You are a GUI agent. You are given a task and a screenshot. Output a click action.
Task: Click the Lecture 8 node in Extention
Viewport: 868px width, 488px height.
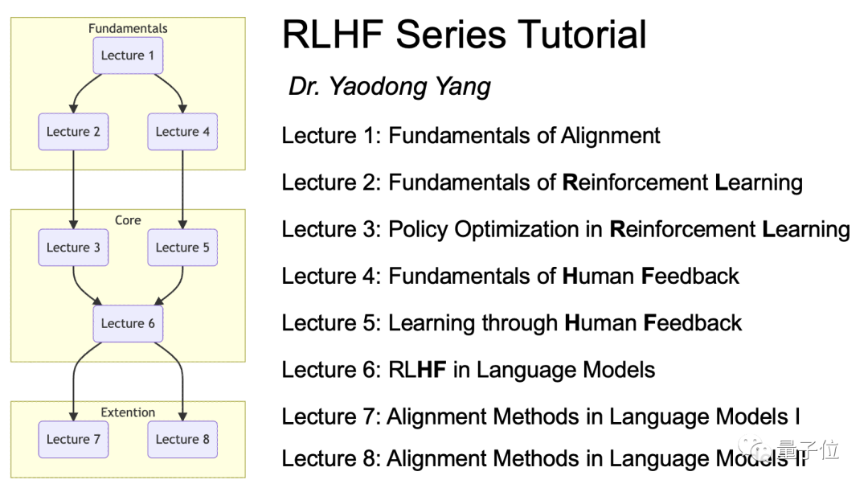pos(182,439)
